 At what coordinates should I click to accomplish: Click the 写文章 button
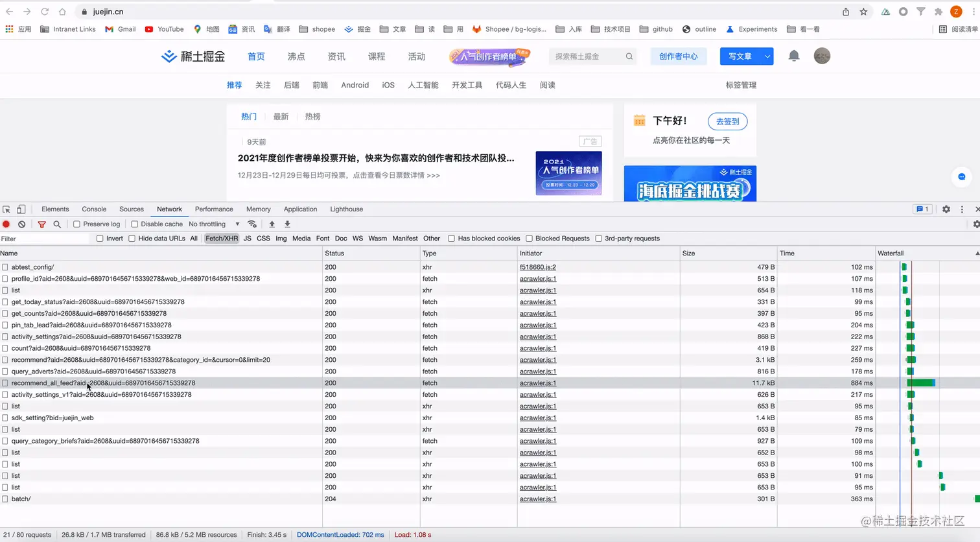pos(740,56)
